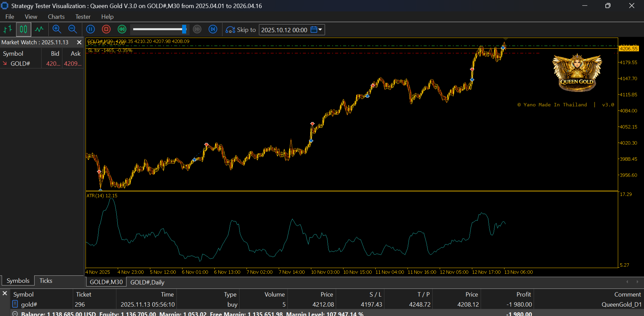Toggle candlestick chart mode

coord(23,30)
